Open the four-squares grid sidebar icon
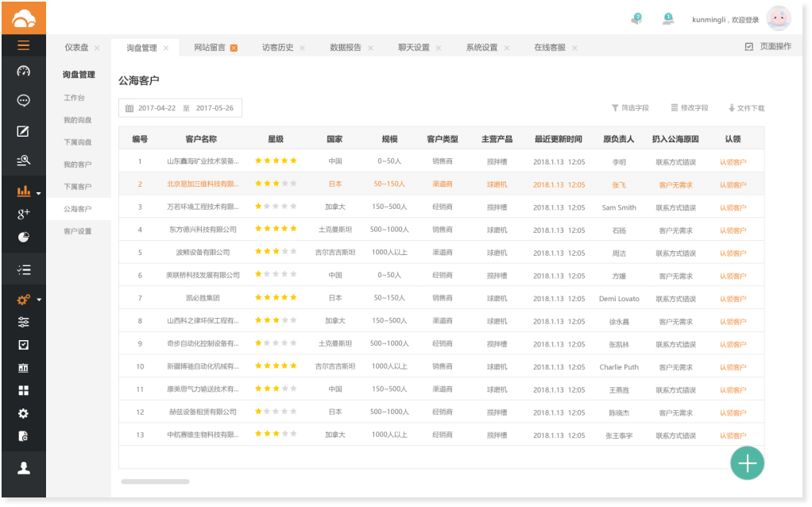Screen dimensions: 812x507 coord(23,390)
